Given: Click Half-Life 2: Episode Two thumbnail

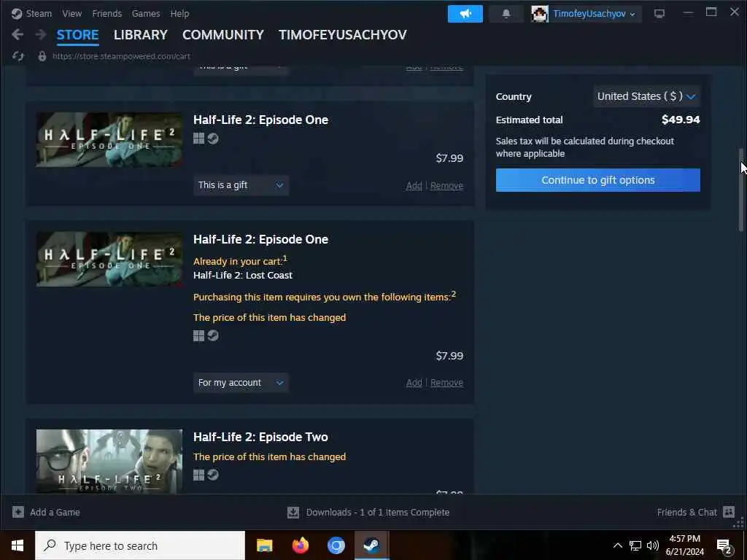Looking at the screenshot, I should [x=109, y=462].
